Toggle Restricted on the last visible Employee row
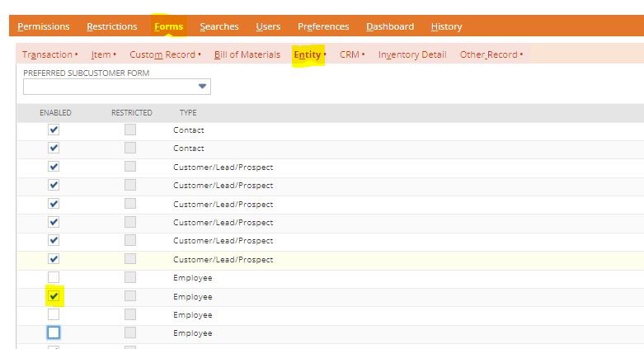Image resolution: width=644 pixels, height=349 pixels. pyautogui.click(x=130, y=332)
